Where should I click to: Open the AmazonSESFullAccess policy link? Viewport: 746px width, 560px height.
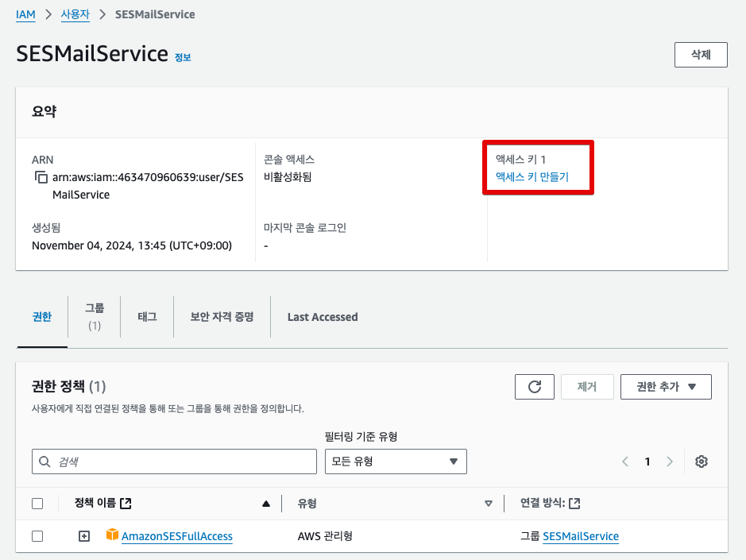coord(177,536)
